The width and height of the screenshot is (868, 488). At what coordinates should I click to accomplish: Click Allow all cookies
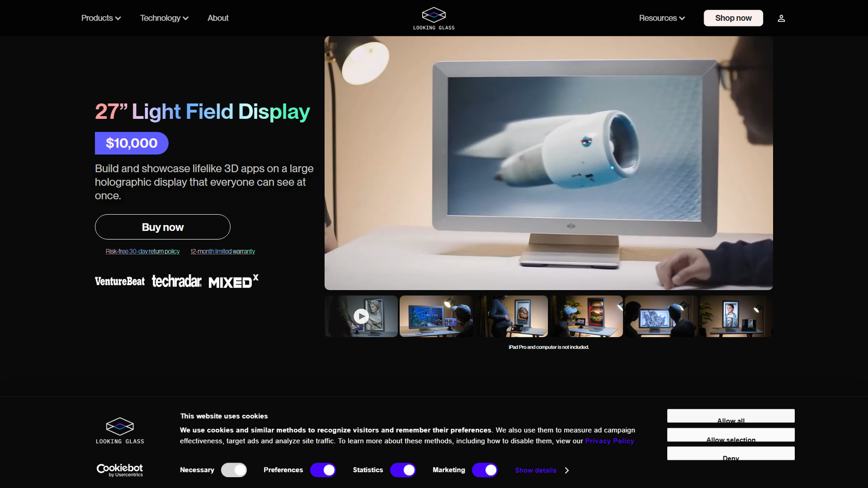tap(730, 416)
